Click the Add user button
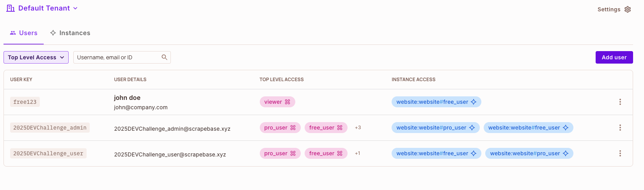 tap(614, 57)
